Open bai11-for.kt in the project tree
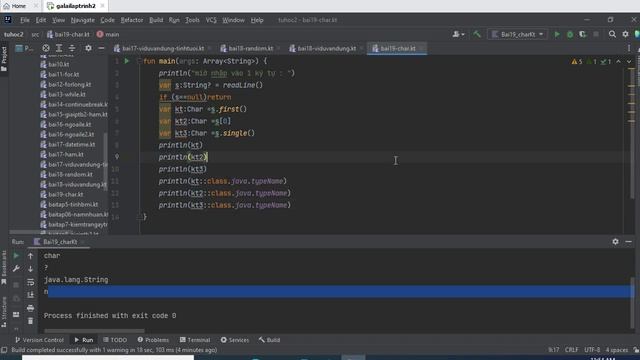The width and height of the screenshot is (640, 360). click(64, 74)
